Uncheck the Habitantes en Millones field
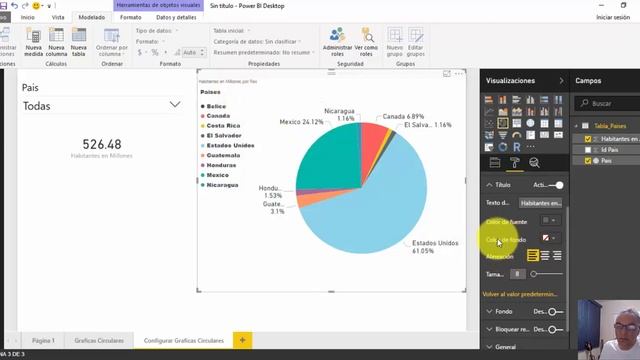 coord(588,139)
